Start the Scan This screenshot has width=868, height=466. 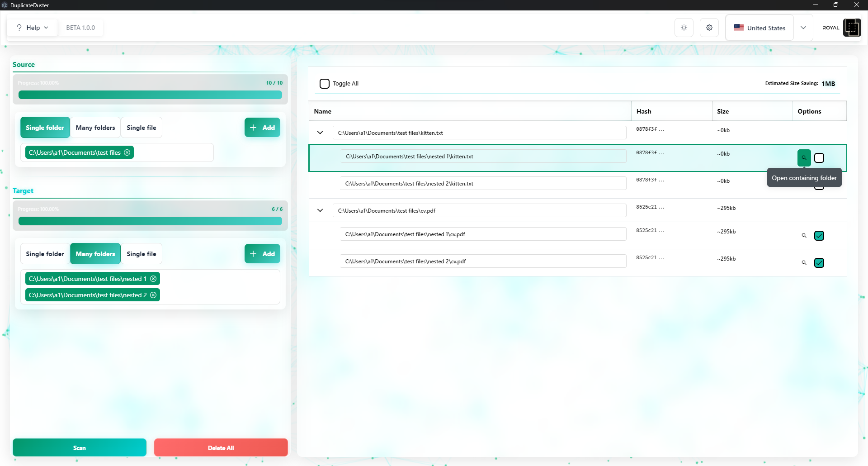[x=80, y=447]
